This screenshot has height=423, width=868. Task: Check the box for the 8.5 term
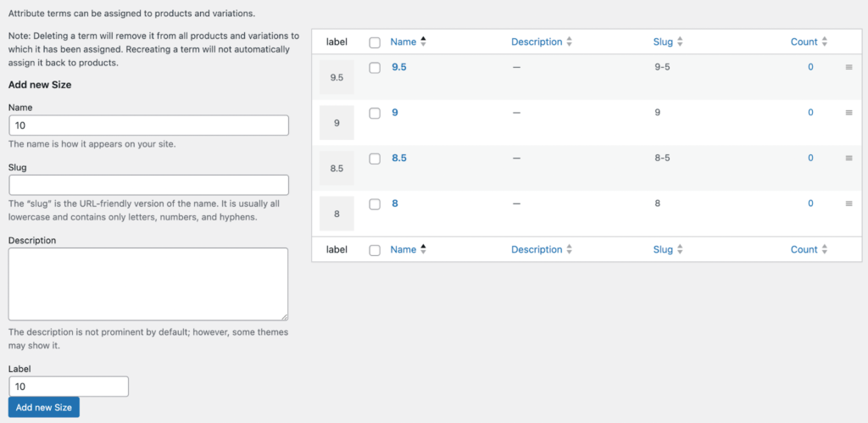coord(375,159)
